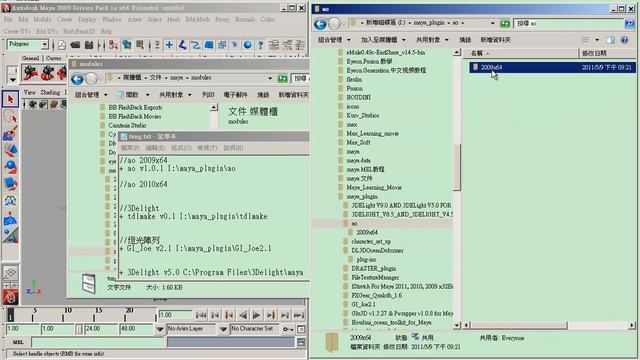Activate the Select tool arrow in Maya toolbox
640x360 pixels.
[10, 99]
